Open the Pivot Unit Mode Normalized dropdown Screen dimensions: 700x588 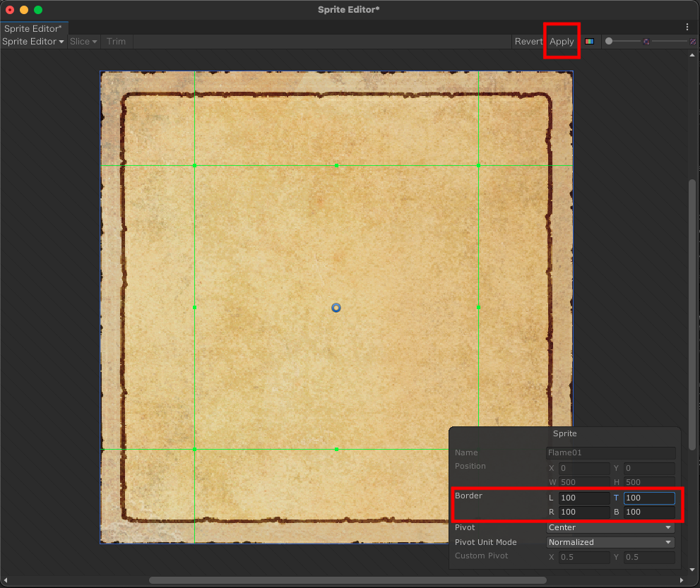pyautogui.click(x=610, y=542)
